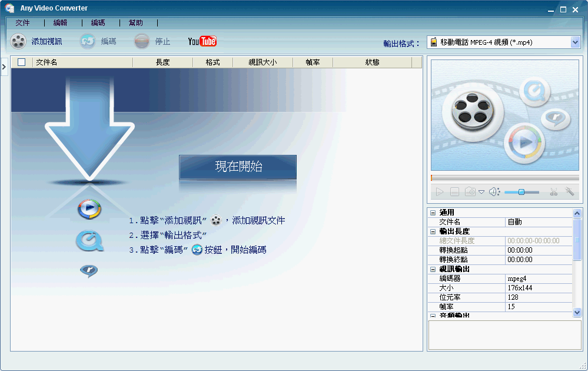
Task: Click the 添加視訊 toolbar label
Action: 47,41
